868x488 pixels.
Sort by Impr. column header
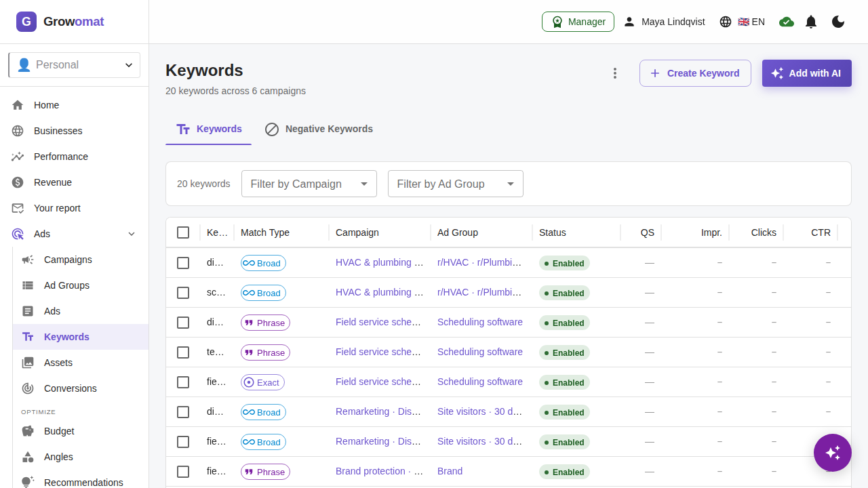pos(711,232)
